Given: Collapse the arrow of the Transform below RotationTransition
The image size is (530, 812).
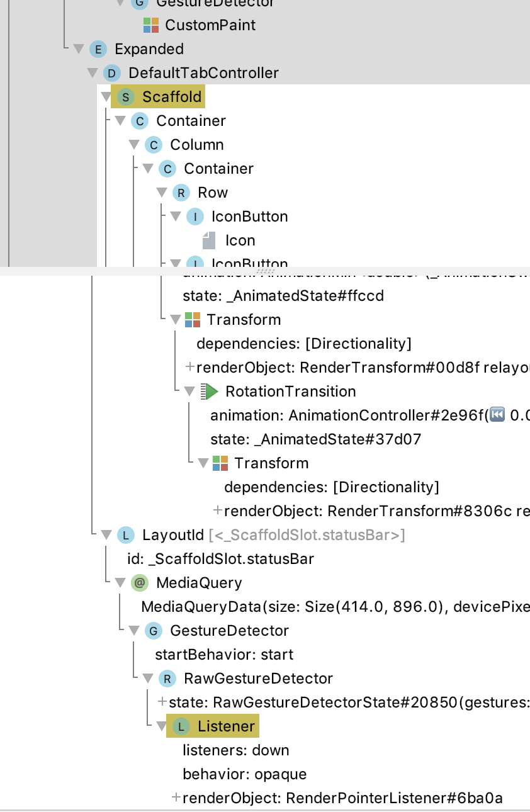Looking at the screenshot, I should (203, 463).
